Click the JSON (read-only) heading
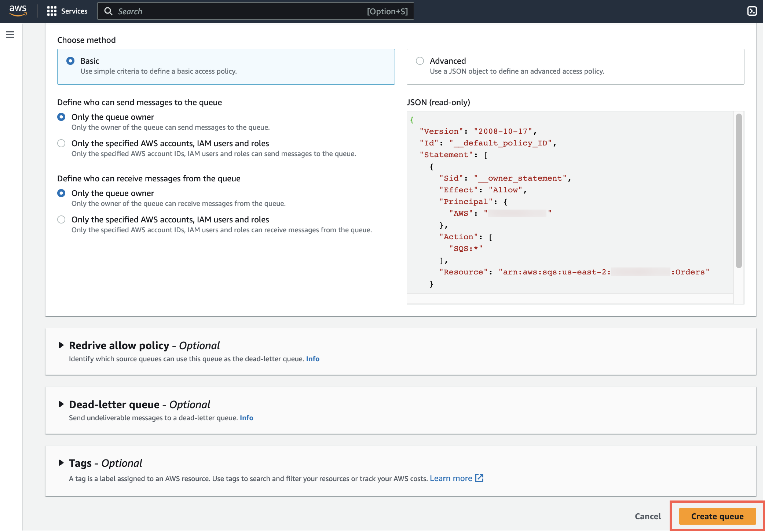 [438, 102]
